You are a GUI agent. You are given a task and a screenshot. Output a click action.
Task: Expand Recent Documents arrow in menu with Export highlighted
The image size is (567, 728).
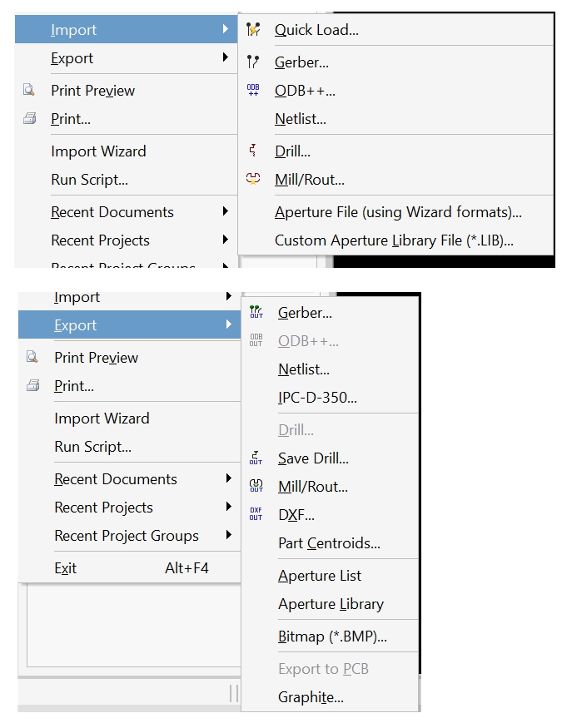click(x=229, y=478)
